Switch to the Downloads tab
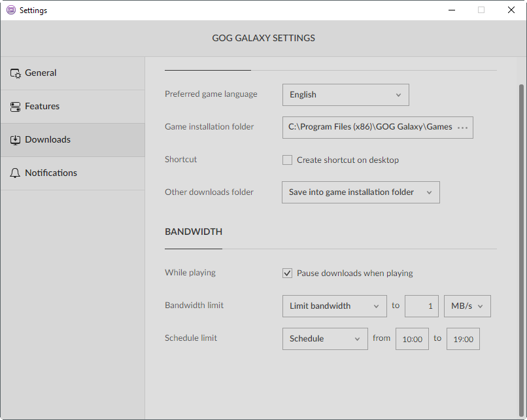The width and height of the screenshot is (527, 420). pos(73,140)
